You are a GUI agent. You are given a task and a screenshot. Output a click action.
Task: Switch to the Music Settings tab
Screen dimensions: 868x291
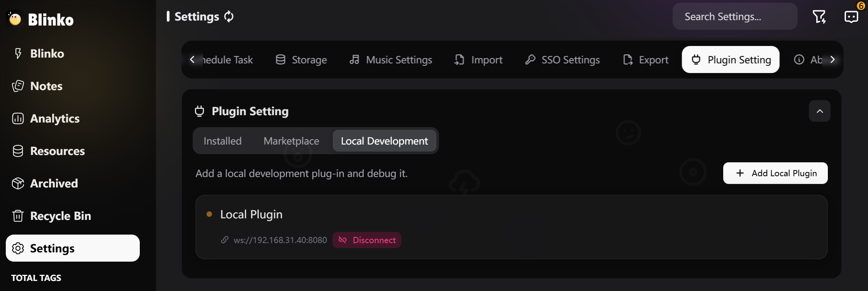pos(390,60)
